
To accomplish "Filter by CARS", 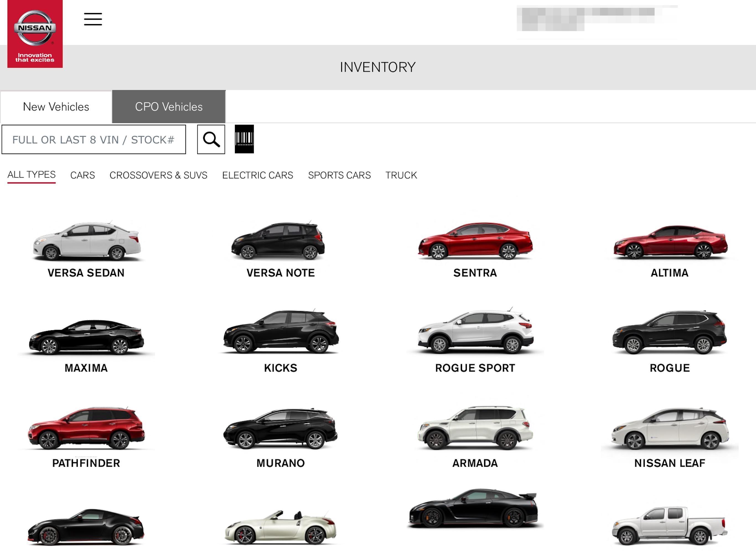I will (x=82, y=175).
